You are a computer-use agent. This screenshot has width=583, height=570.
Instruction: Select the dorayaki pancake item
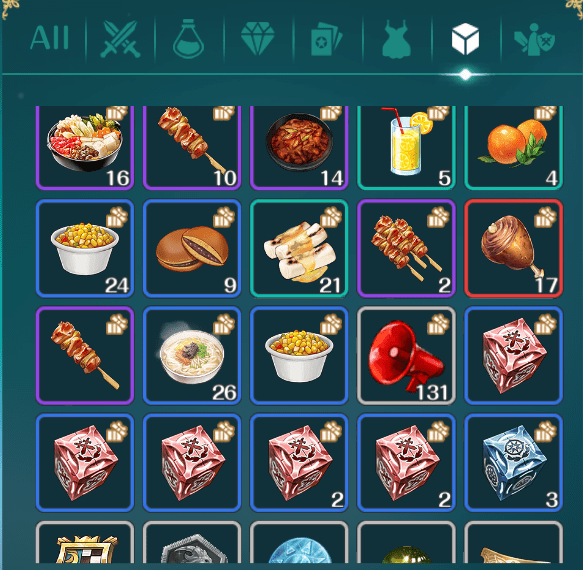click(192, 248)
